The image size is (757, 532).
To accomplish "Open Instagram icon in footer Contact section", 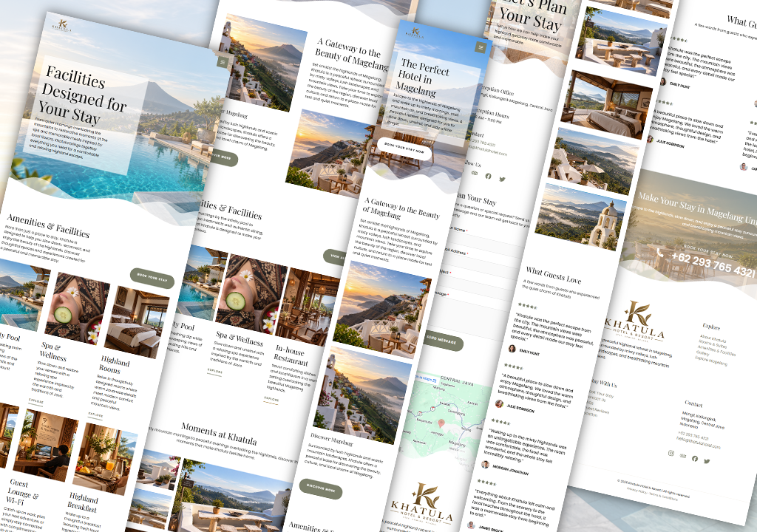I will point(671,453).
